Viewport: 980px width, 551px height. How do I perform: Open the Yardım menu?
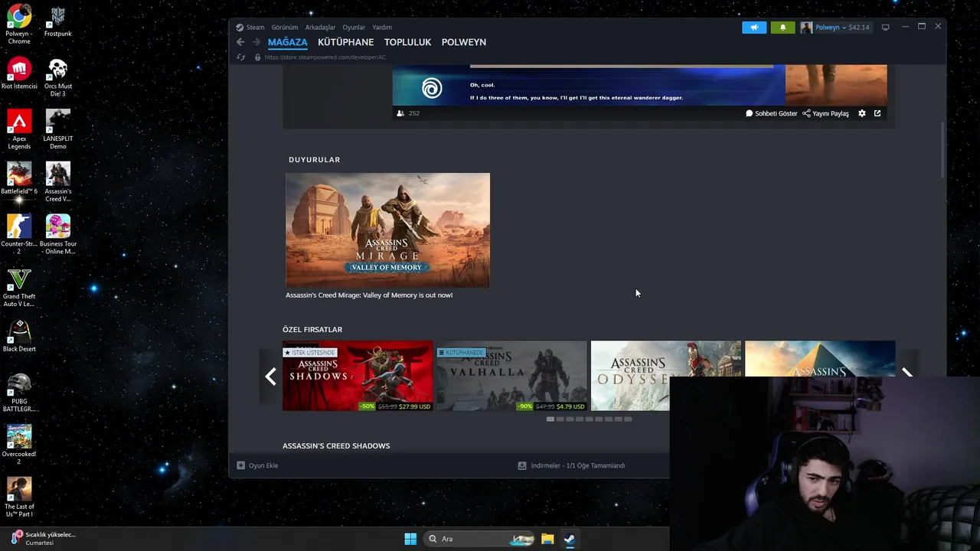click(382, 27)
